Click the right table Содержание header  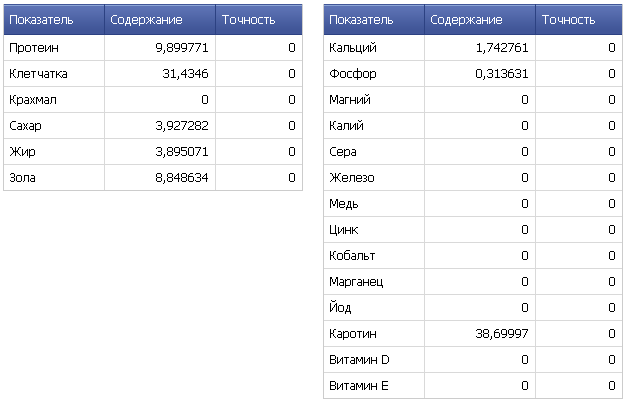pyautogui.click(x=480, y=20)
